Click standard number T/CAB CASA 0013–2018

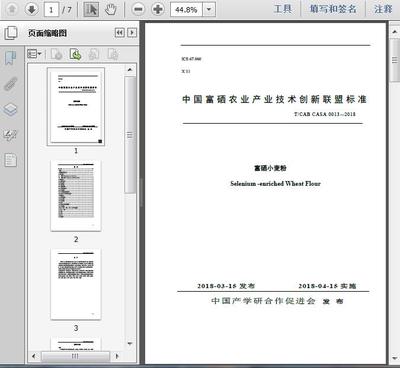(325, 114)
